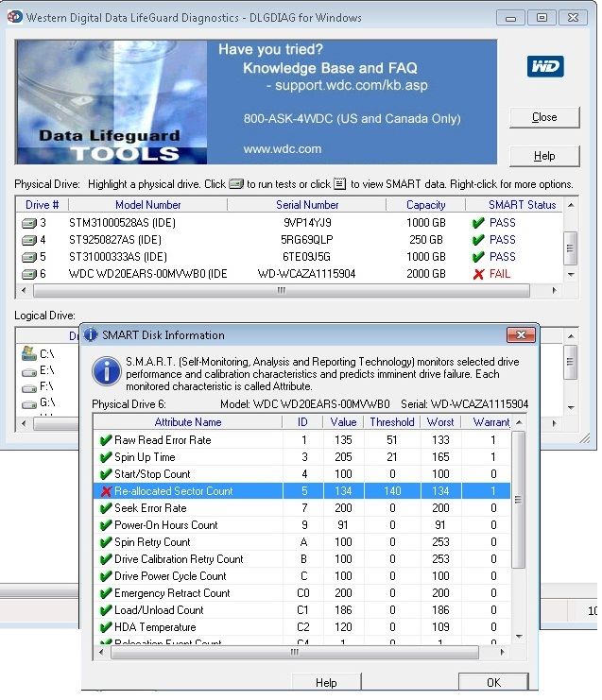
Task: Select the C:\ logical drive icon
Action: pos(29,353)
